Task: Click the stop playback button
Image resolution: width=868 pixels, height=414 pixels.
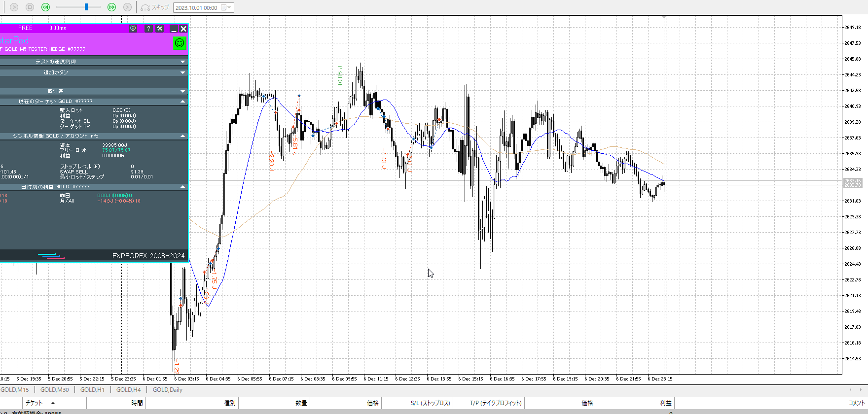Action: (30, 7)
